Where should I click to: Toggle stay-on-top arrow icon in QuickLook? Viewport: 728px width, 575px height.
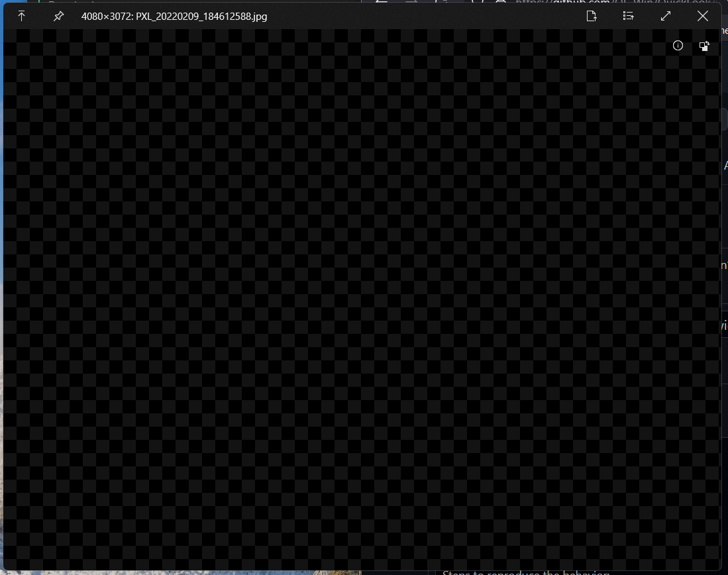tap(21, 17)
